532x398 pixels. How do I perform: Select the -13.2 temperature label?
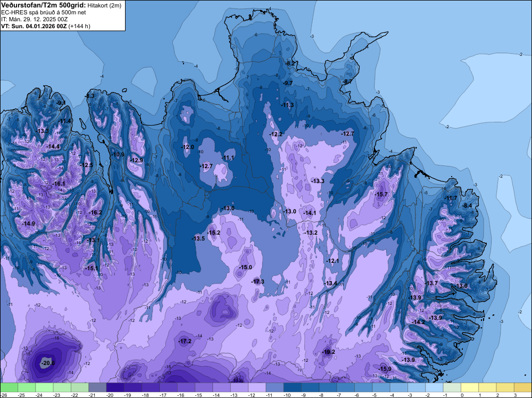(x=311, y=233)
